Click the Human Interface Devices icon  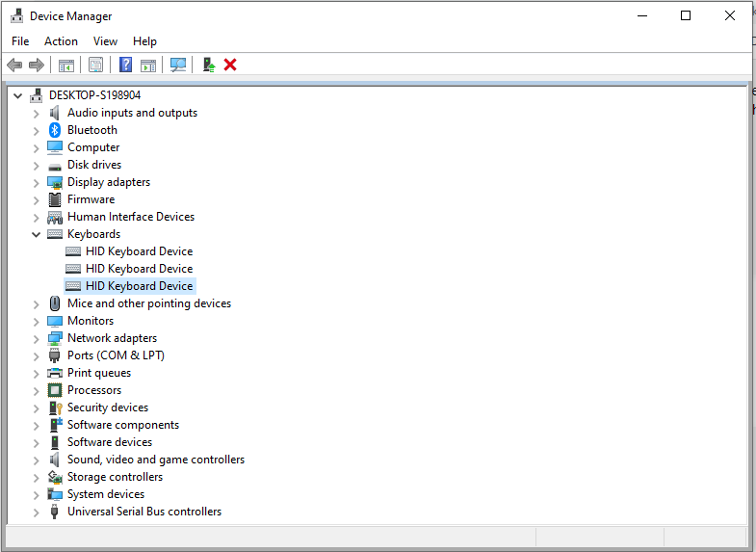click(x=55, y=218)
